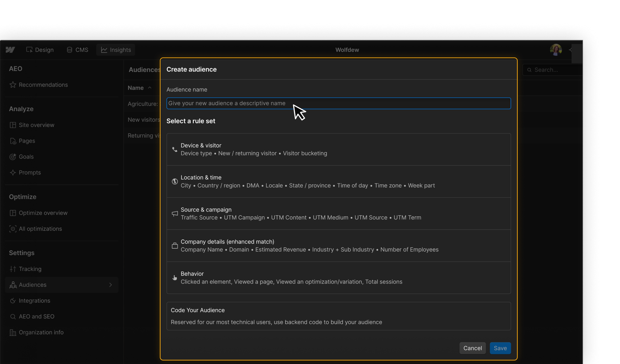
Task: Click the All optimizations icon
Action: pos(13,229)
